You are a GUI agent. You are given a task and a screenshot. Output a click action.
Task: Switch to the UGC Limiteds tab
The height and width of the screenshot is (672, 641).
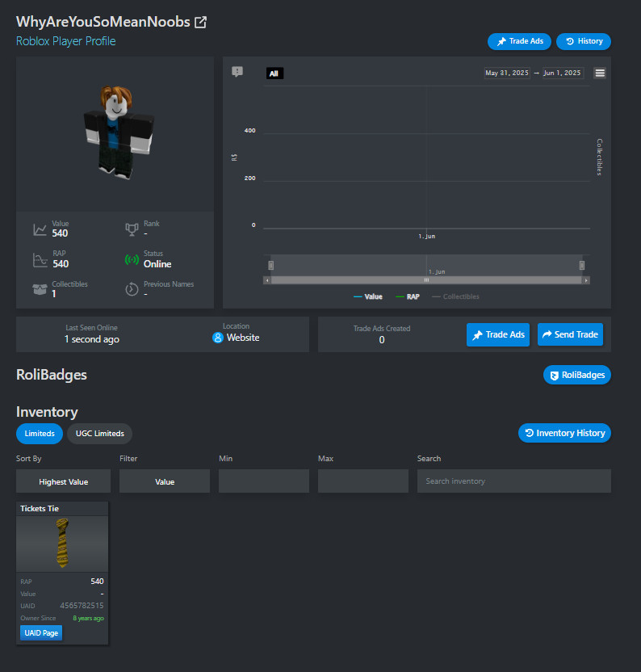(x=100, y=433)
